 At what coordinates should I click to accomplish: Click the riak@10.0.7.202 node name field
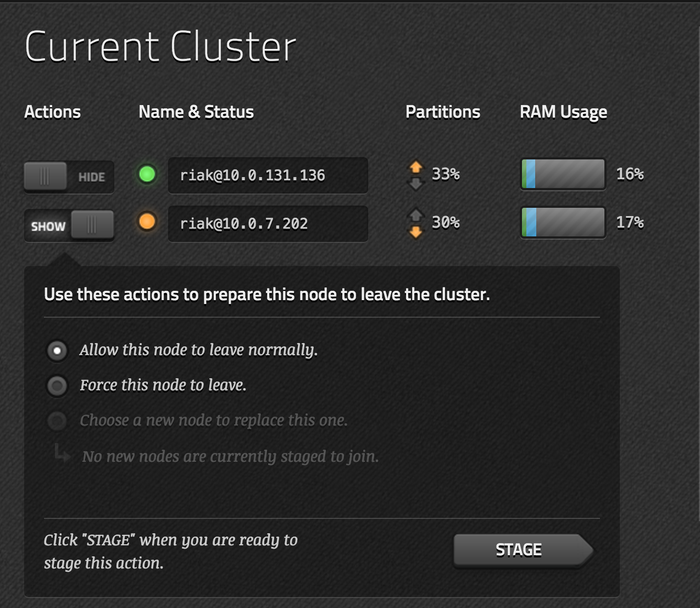coord(268,224)
